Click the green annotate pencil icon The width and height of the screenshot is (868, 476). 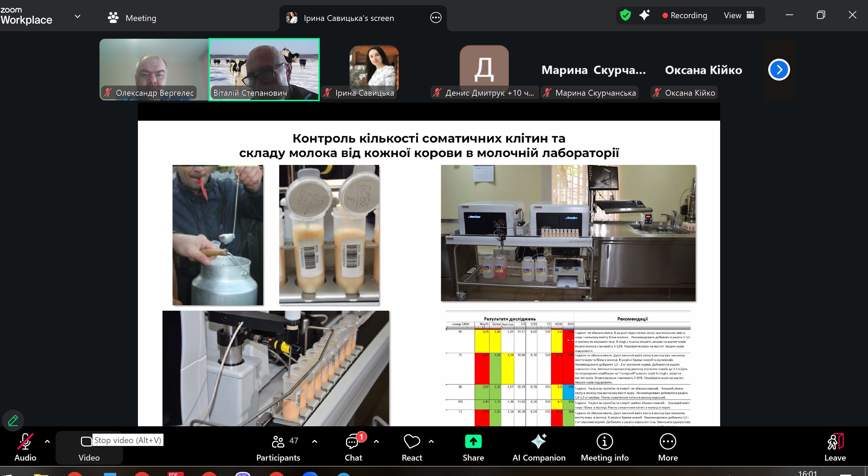[x=13, y=420]
